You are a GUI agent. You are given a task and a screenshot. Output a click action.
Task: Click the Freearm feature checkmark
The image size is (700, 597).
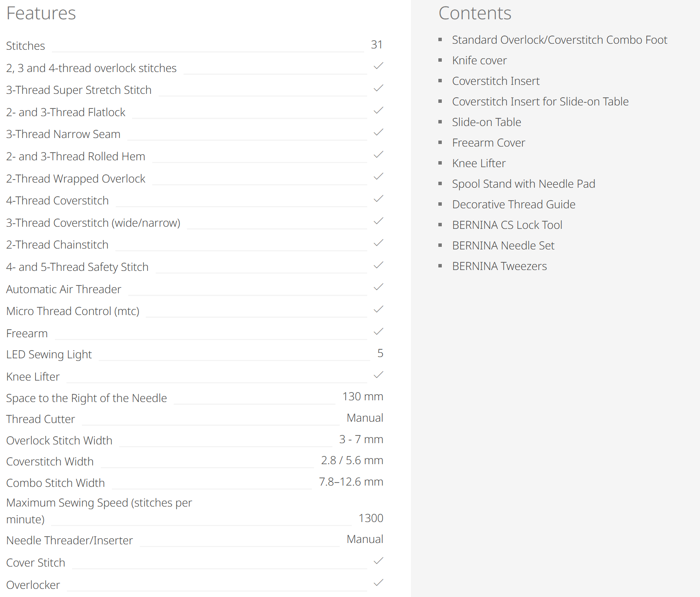tap(378, 332)
